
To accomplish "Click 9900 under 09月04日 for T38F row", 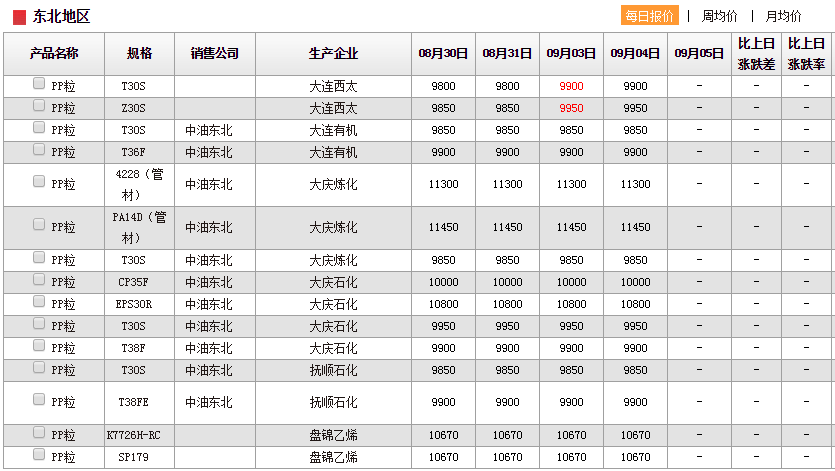I will pyautogui.click(x=635, y=348).
